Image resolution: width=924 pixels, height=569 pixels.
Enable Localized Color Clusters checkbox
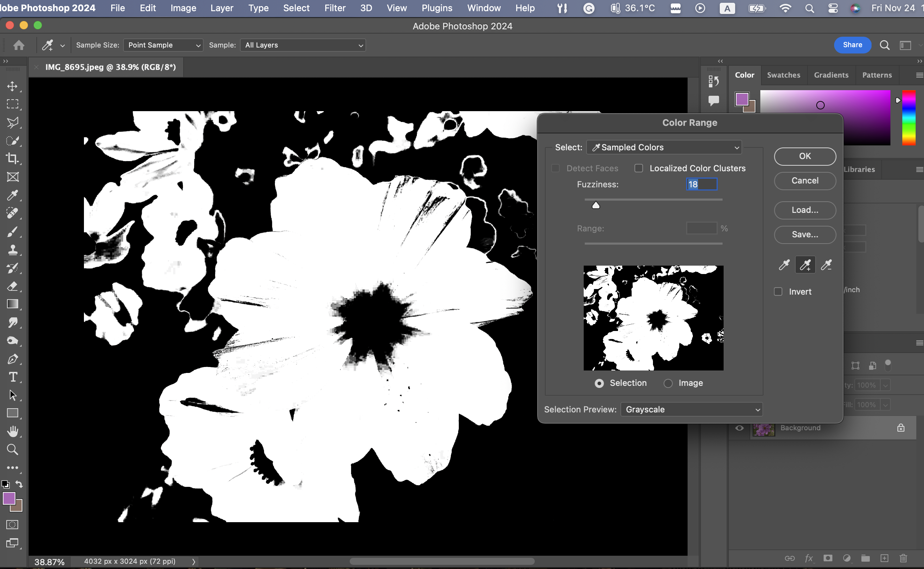click(x=639, y=168)
